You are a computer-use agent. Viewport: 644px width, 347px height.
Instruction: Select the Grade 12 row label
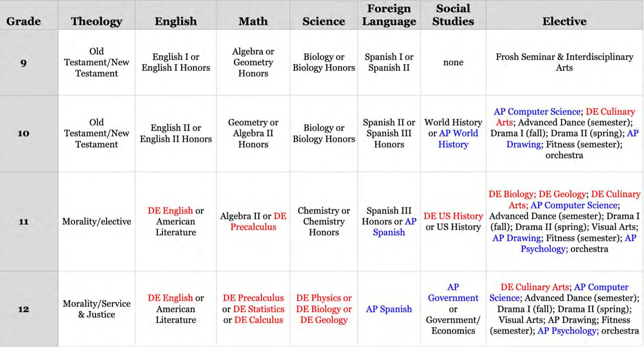23,309
